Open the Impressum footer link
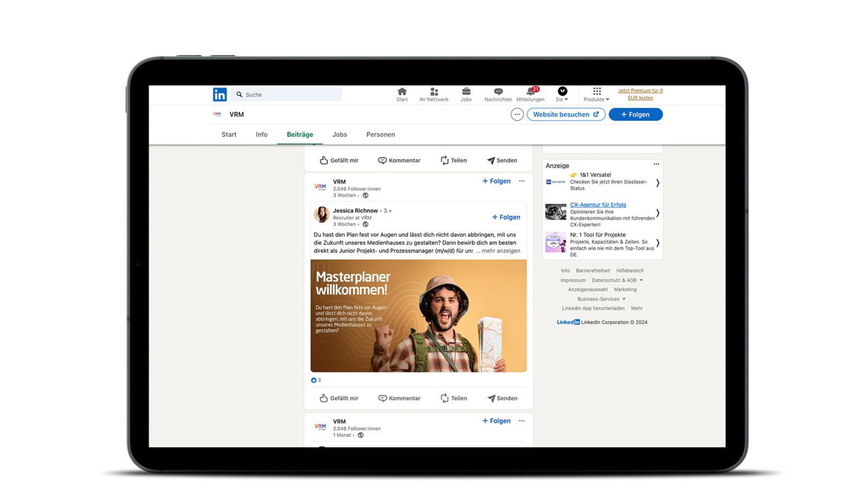Screen dimensions: 868x488 point(573,280)
